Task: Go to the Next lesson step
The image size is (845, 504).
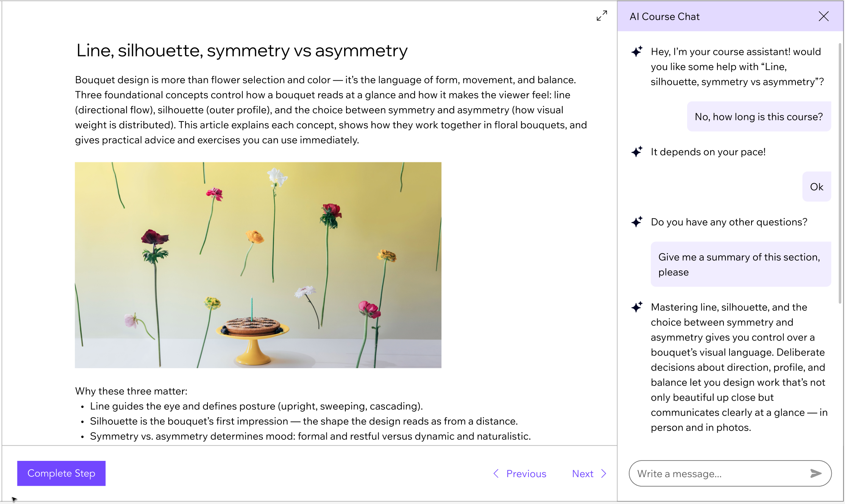Action: tap(583, 473)
